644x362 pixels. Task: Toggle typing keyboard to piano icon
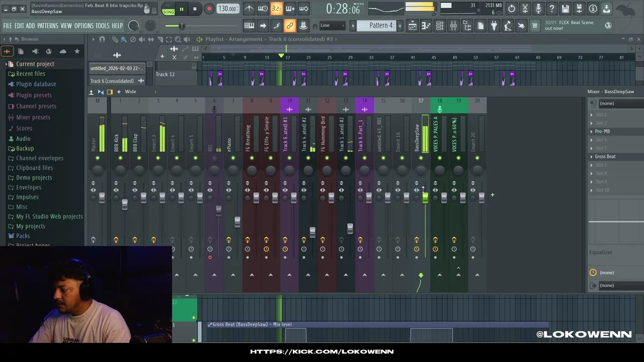point(249,26)
